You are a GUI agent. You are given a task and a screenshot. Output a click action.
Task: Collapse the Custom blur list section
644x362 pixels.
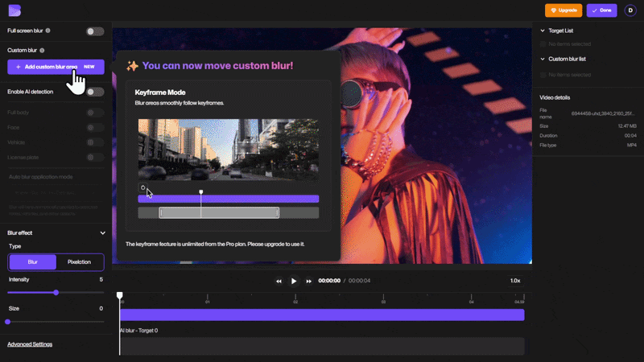[543, 59]
